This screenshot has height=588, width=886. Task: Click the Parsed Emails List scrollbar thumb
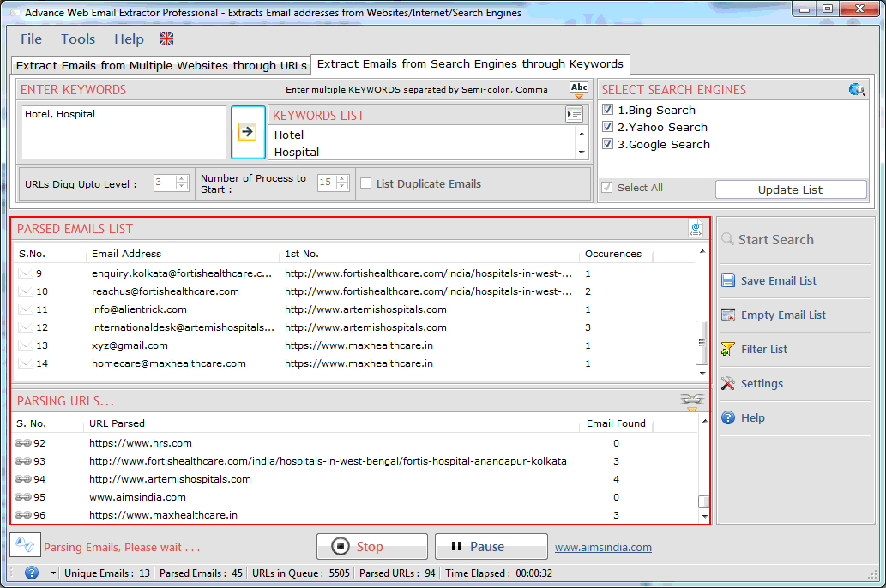coord(702,342)
